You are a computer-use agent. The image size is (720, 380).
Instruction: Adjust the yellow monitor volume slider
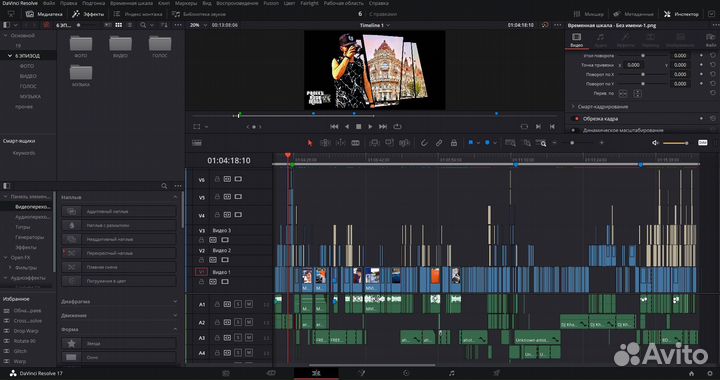(675, 143)
